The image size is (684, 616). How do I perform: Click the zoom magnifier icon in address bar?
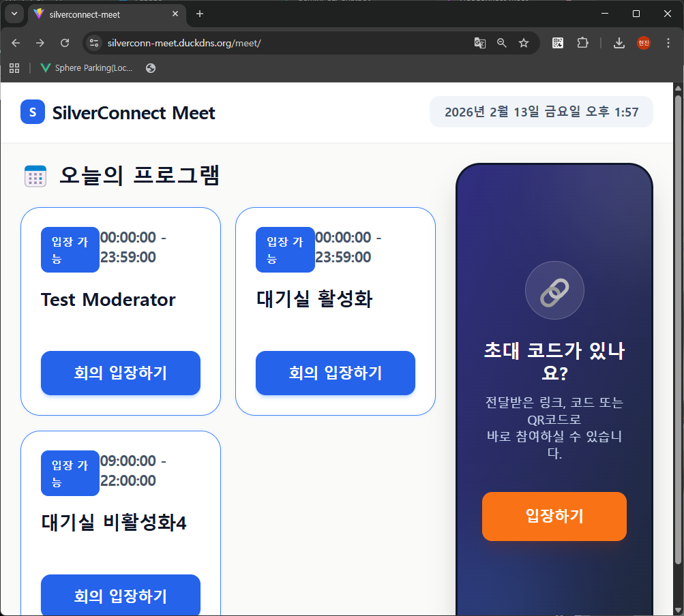click(x=502, y=43)
